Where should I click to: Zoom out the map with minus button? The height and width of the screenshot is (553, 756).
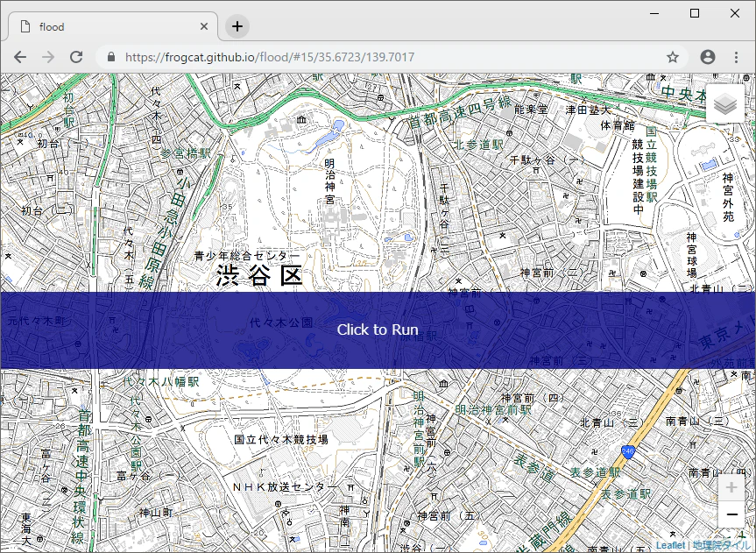pyautogui.click(x=731, y=514)
